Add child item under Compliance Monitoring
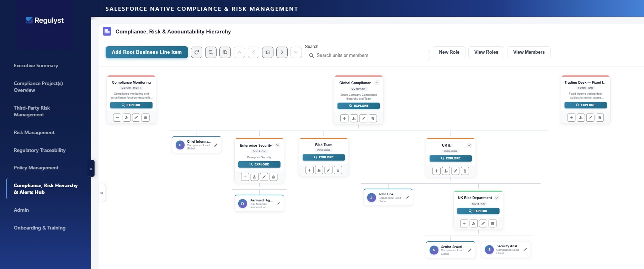Viewport: 644px width, 269px height. (x=117, y=118)
